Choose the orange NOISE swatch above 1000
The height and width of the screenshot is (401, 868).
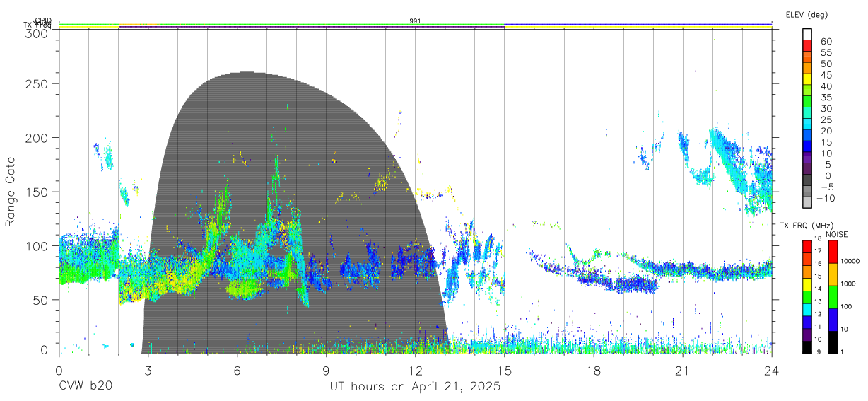tap(833, 274)
